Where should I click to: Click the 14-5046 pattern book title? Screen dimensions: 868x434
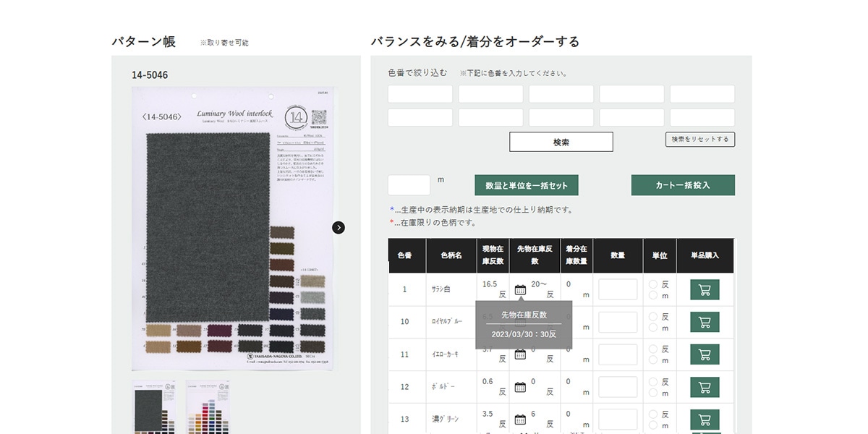(150, 75)
